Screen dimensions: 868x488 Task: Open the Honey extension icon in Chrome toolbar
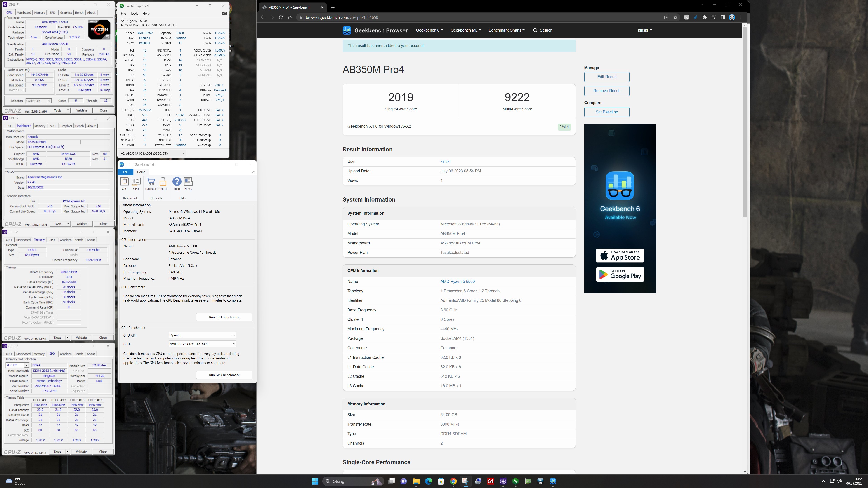[x=686, y=18]
